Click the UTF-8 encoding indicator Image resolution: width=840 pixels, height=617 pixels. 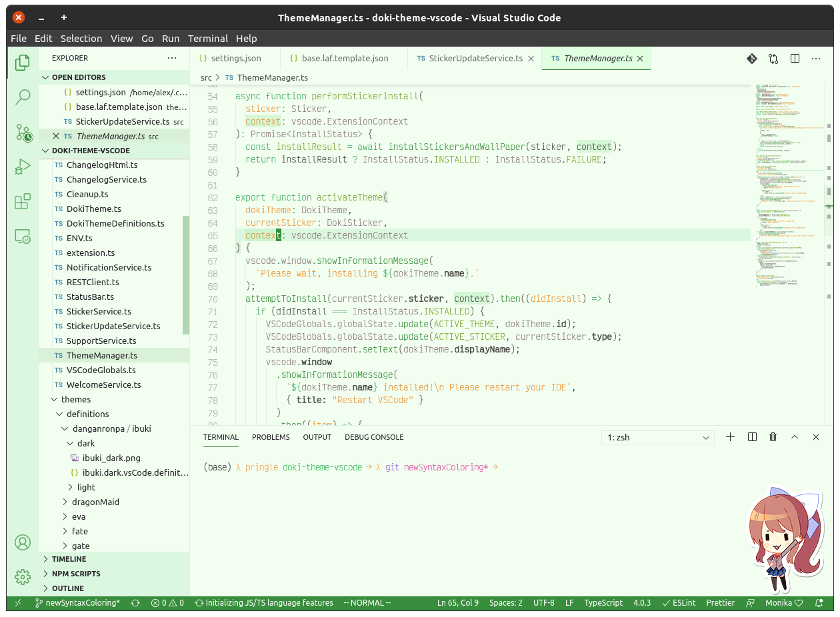(544, 603)
